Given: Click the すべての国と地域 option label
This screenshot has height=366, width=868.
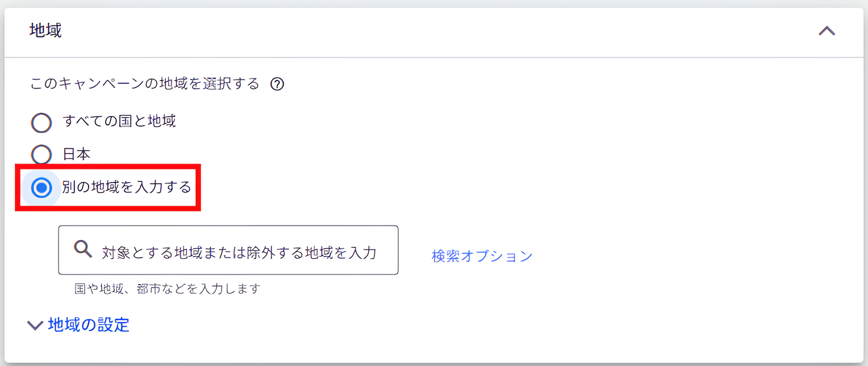Looking at the screenshot, I should coord(119,122).
